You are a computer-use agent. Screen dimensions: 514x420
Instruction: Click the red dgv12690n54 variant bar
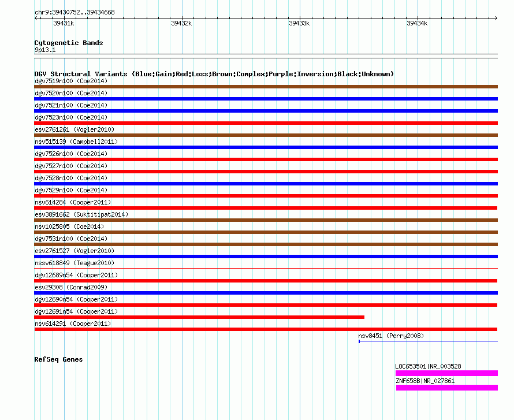click(x=266, y=305)
